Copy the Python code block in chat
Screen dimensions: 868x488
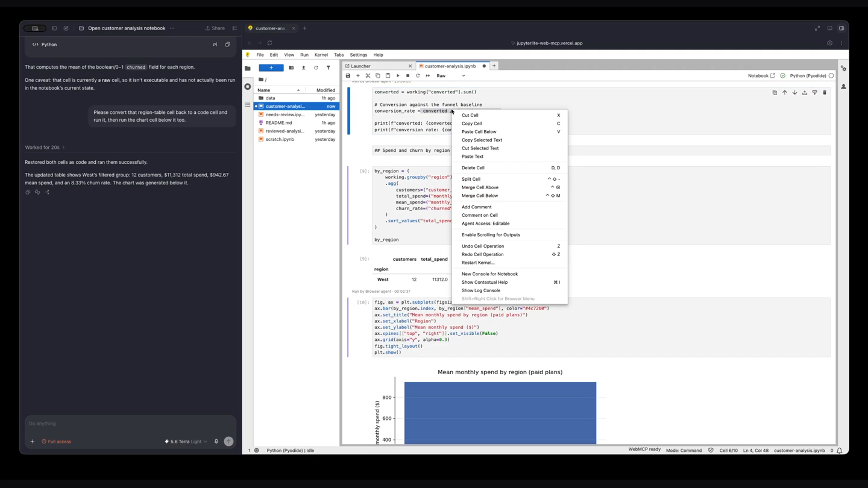point(228,45)
